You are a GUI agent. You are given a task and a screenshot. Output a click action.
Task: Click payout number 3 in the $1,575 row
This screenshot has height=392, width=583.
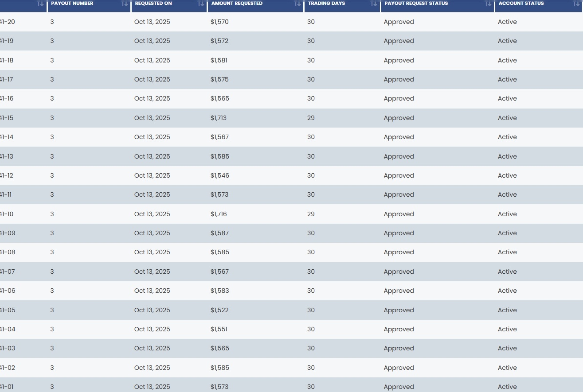52,79
